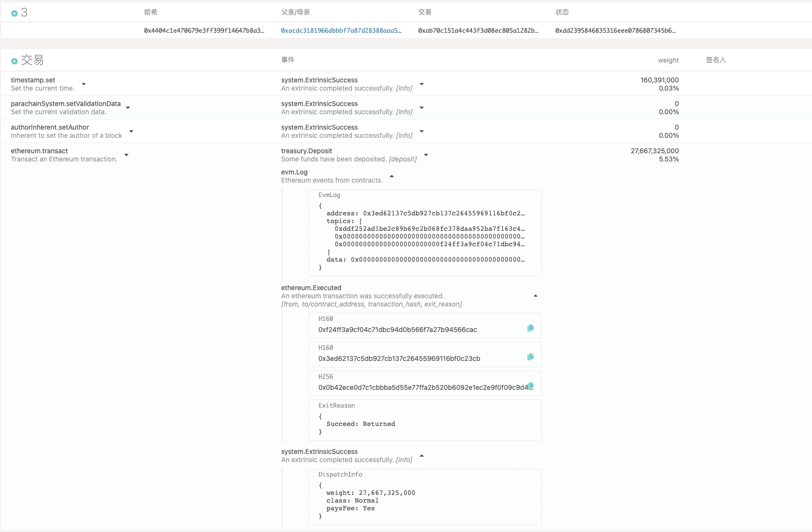Click the 状态 column label
812x532 pixels.
(x=562, y=12)
